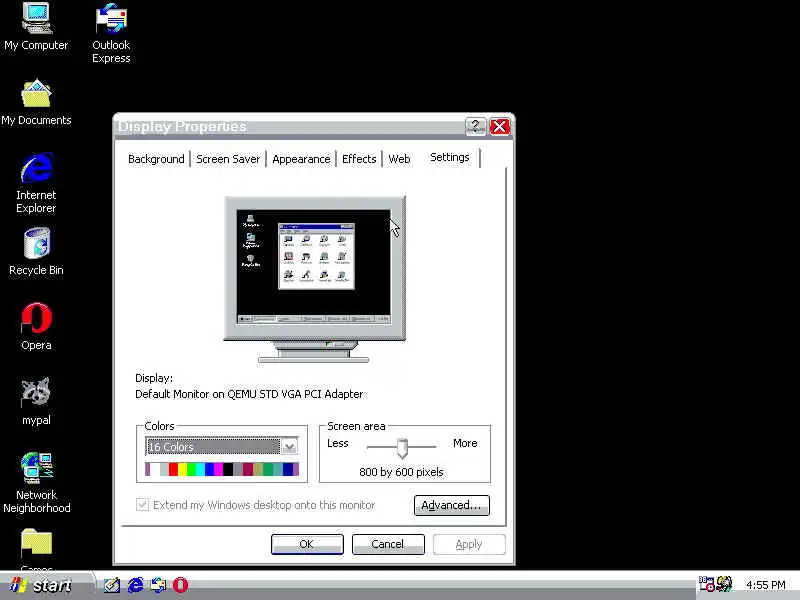Toggle Extend my Windows desktop checkbox
This screenshot has height=600, width=800.
[142, 505]
